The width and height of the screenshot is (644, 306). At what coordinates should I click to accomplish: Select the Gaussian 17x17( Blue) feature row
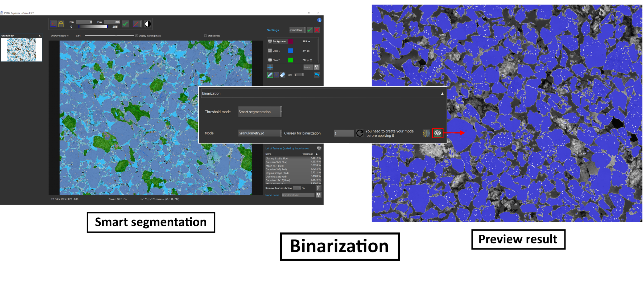[x=293, y=180]
